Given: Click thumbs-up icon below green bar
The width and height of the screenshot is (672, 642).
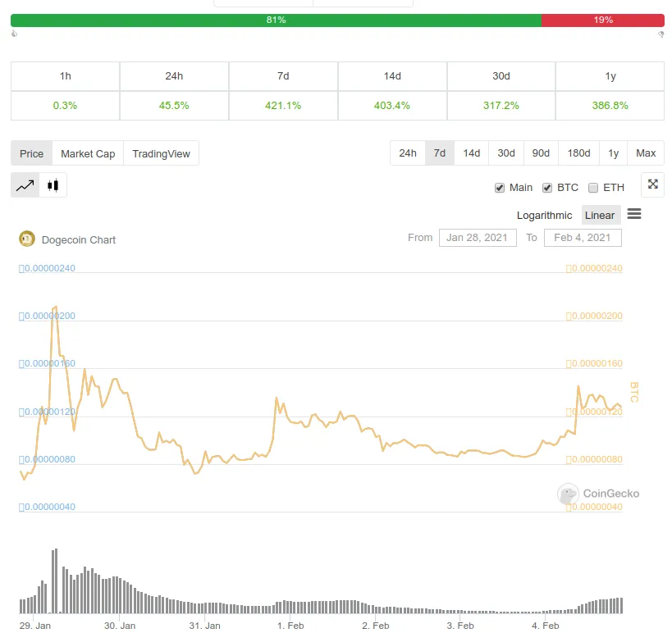Looking at the screenshot, I should coord(14,34).
